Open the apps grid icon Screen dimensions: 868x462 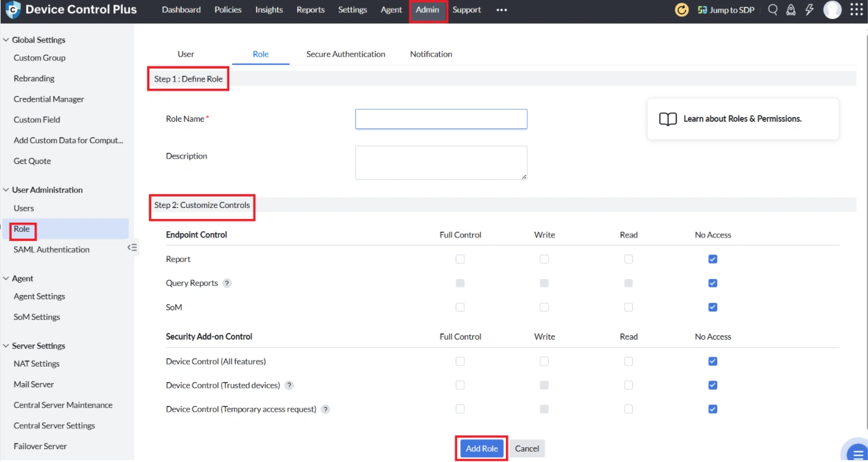point(856,10)
